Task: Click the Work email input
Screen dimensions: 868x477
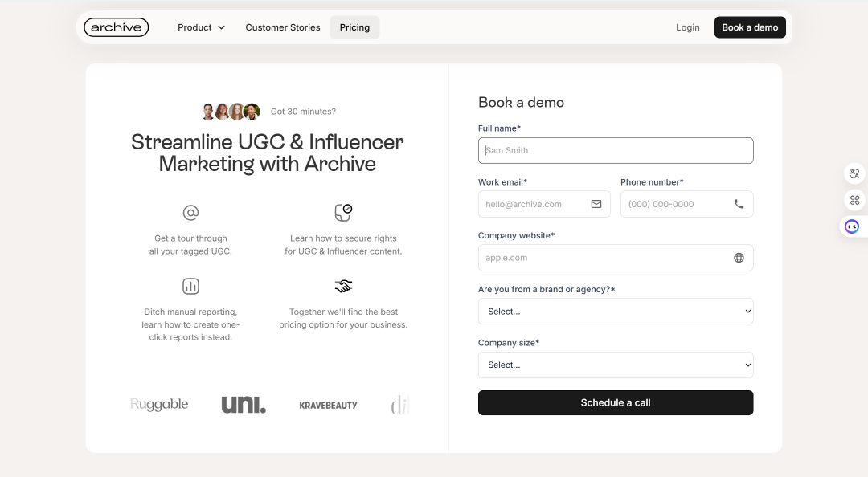Action: [544, 204]
